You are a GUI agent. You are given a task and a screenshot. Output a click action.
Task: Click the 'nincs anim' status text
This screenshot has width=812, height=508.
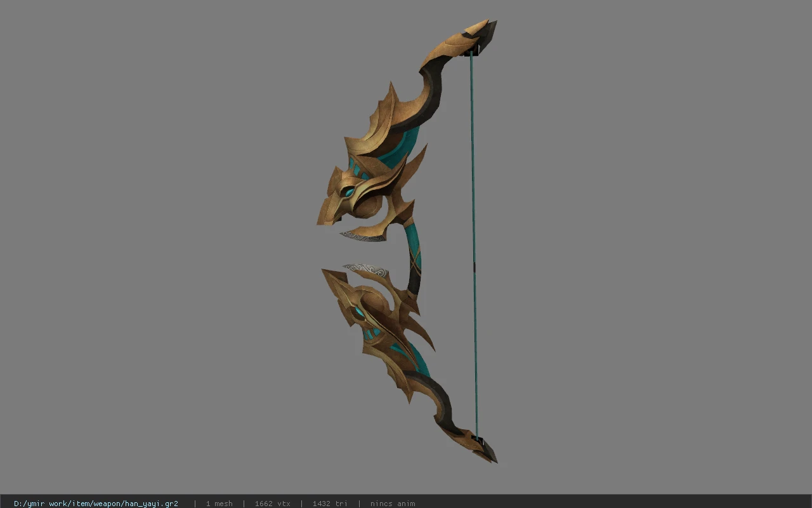(x=393, y=504)
